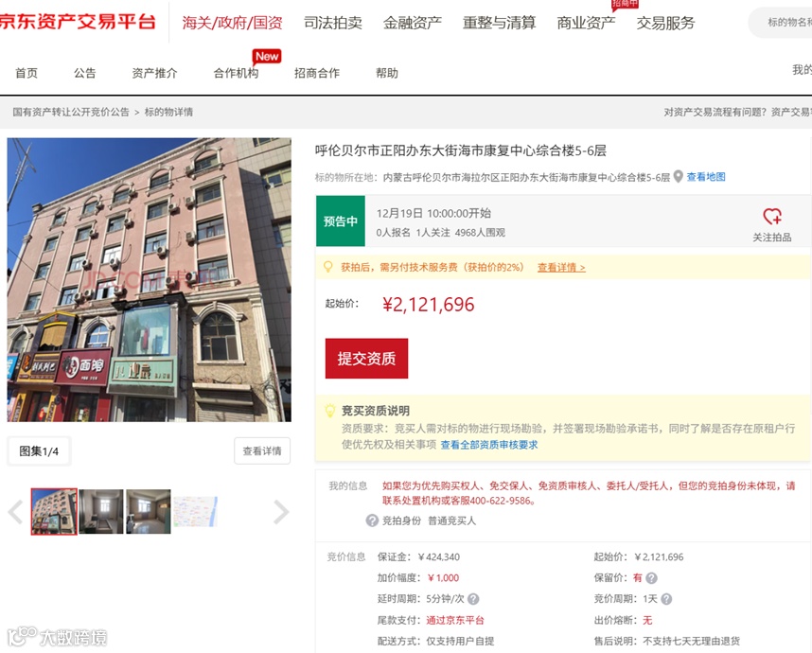This screenshot has width=812, height=653.
Task: Click 国有资产转让公开竞价公告 breadcrumb
Action: (71, 112)
